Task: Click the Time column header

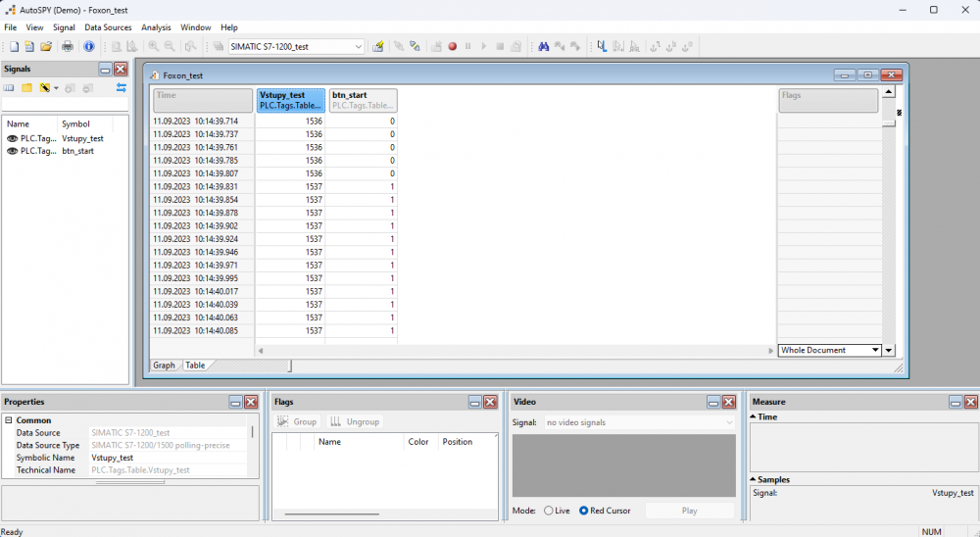Action: [x=203, y=100]
